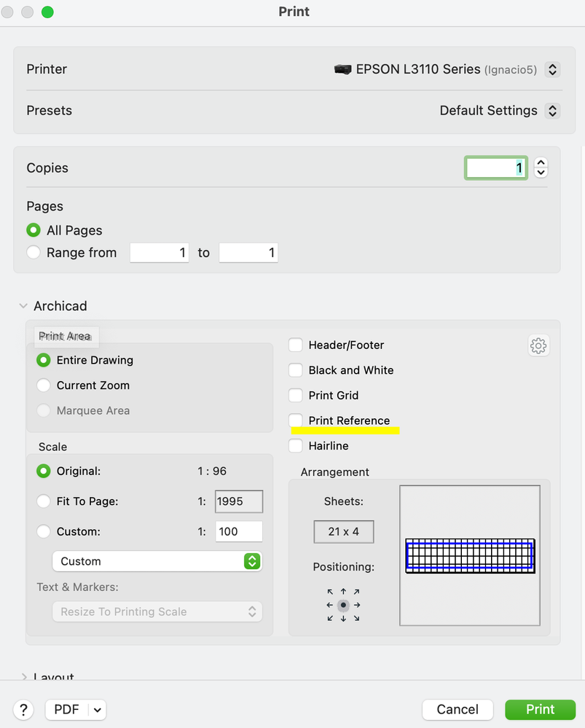Select the All Pages radio button
The image size is (585, 728).
click(x=34, y=230)
